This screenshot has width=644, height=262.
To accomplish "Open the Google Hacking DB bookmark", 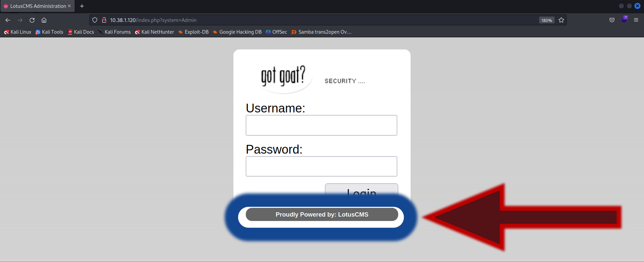I will pyautogui.click(x=237, y=32).
